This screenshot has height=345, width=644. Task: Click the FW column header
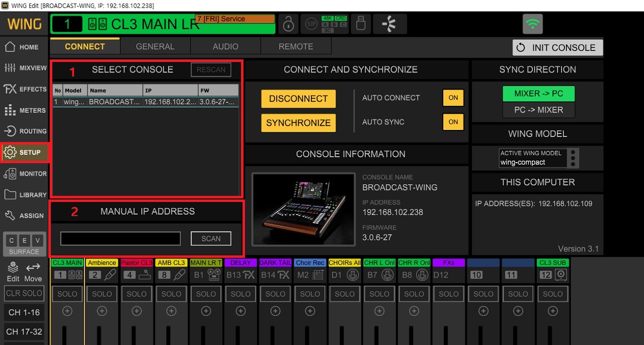coord(218,91)
